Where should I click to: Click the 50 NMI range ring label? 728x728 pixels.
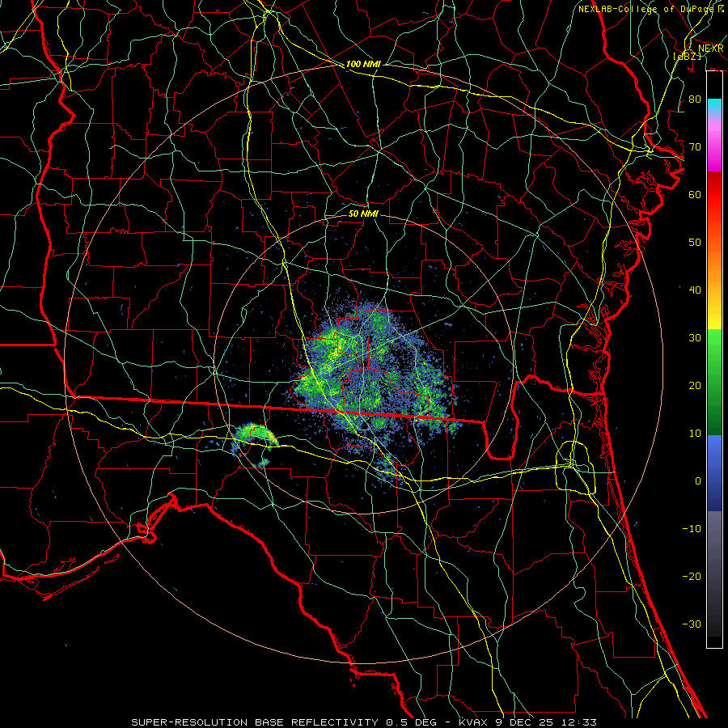(363, 214)
